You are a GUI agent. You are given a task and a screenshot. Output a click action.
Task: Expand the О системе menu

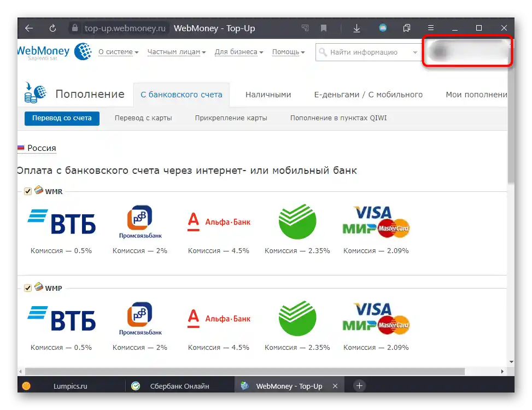pos(119,52)
